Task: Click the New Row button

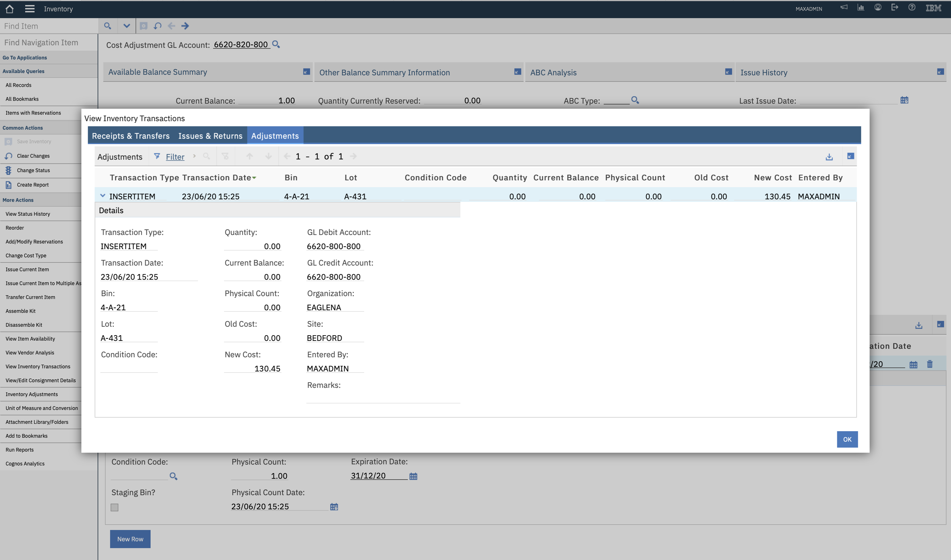Action: pyautogui.click(x=130, y=539)
